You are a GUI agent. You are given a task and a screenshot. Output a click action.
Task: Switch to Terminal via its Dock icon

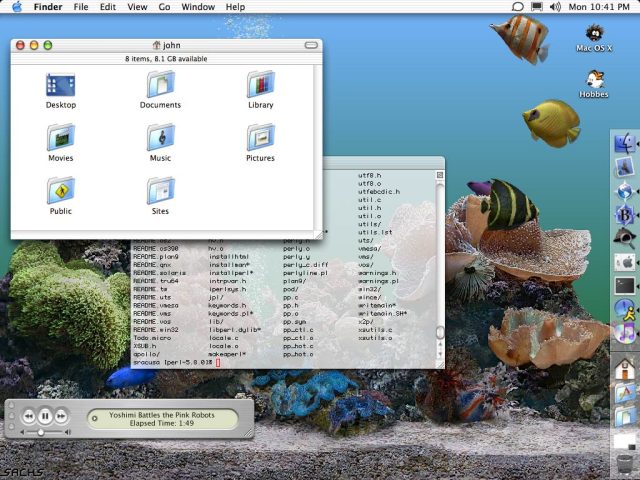coord(624,285)
